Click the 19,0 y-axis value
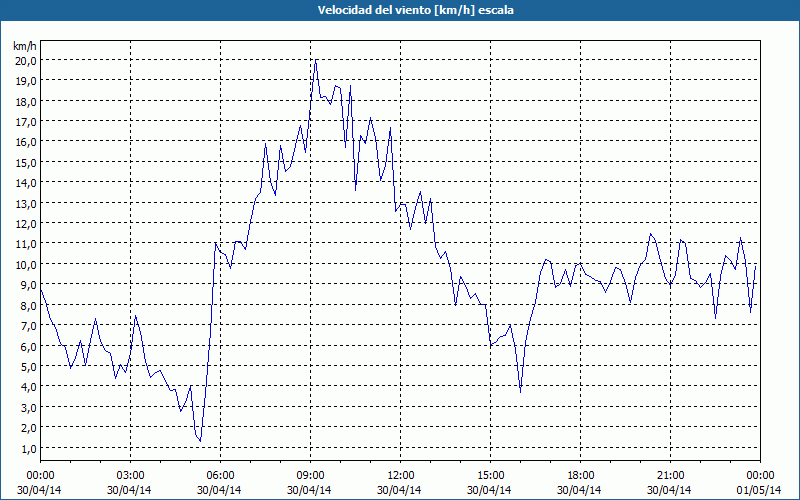The height and width of the screenshot is (500, 800). pos(26,81)
